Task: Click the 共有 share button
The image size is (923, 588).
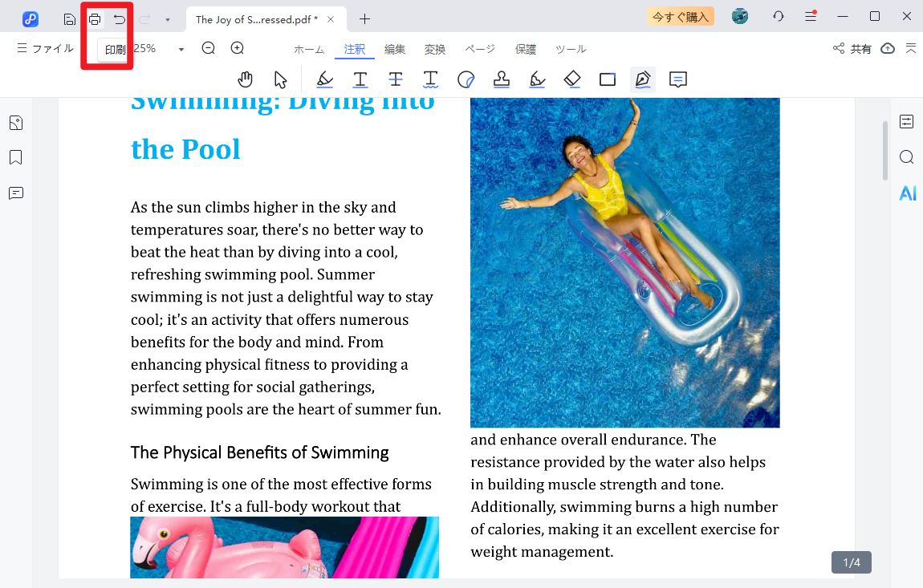Action: [x=852, y=49]
